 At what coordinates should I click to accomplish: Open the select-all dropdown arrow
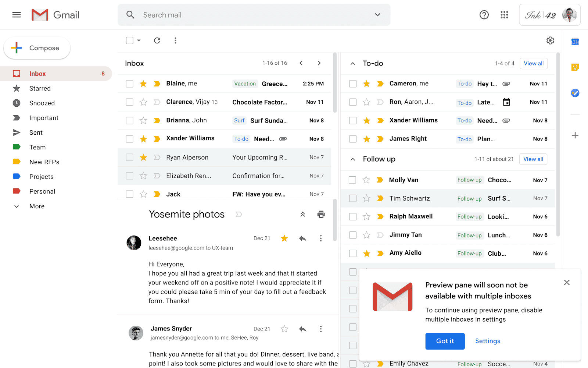139,40
